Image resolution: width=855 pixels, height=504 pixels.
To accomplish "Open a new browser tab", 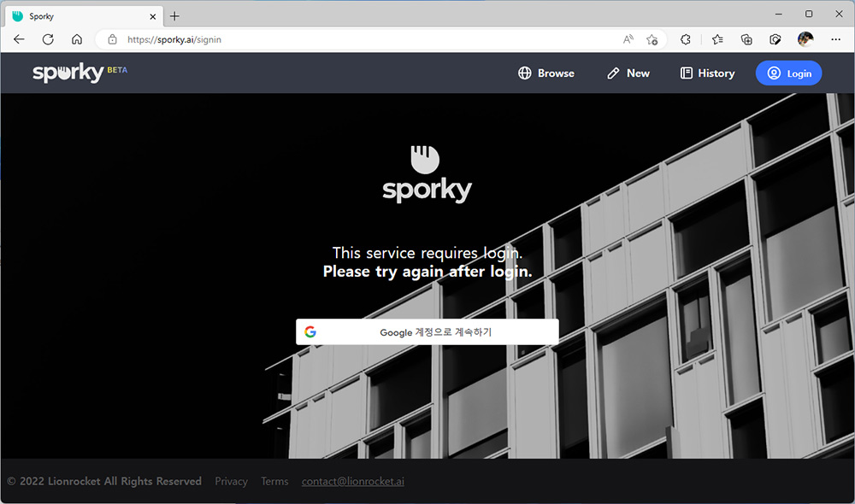I will (174, 16).
